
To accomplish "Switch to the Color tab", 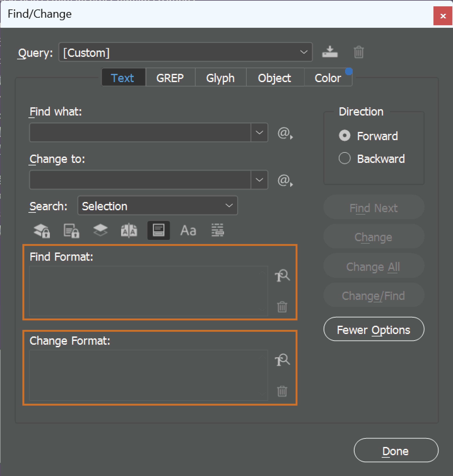I will (327, 77).
